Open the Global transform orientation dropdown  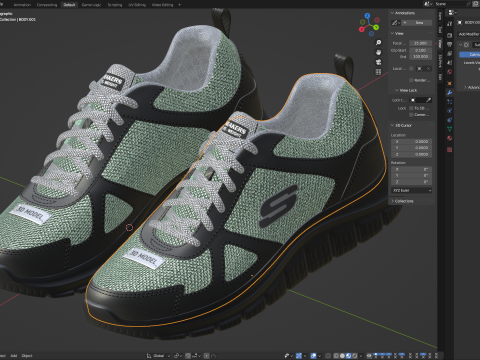click(158, 356)
